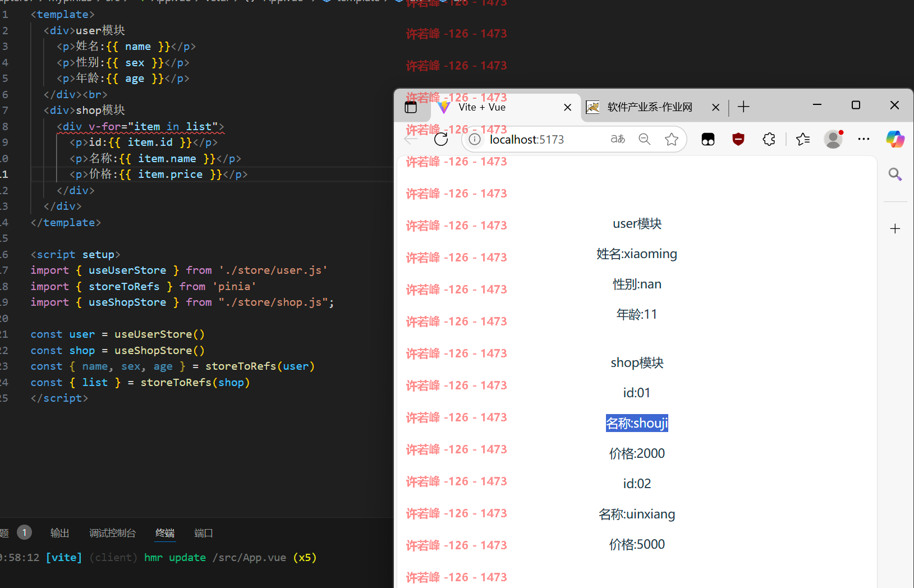This screenshot has height=588, width=914.
Task: Open the browser profile avatar
Action: pos(833,139)
